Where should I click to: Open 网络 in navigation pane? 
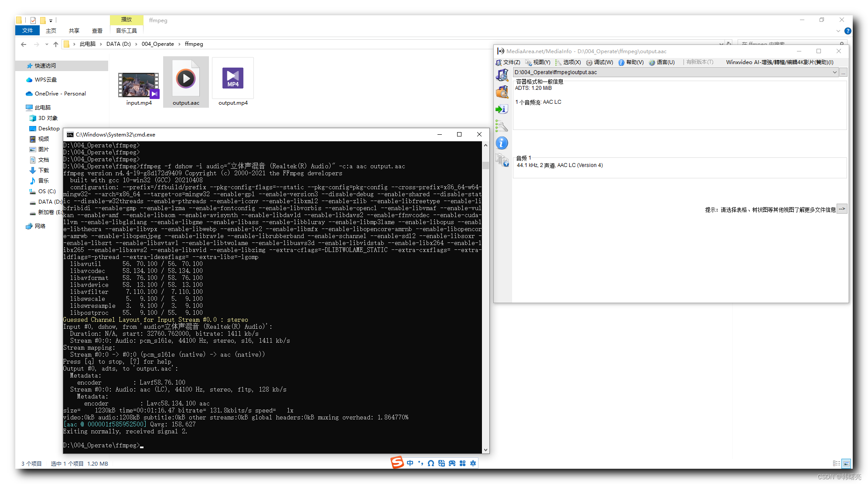click(36, 226)
